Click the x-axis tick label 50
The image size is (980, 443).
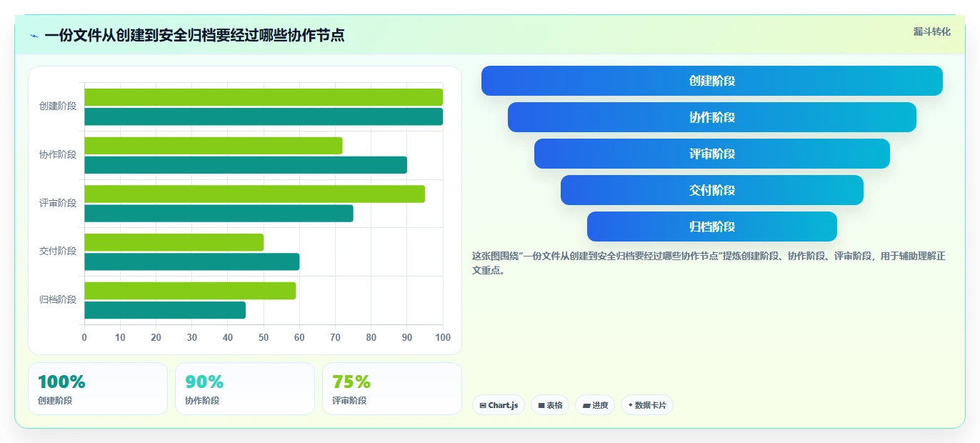264,337
